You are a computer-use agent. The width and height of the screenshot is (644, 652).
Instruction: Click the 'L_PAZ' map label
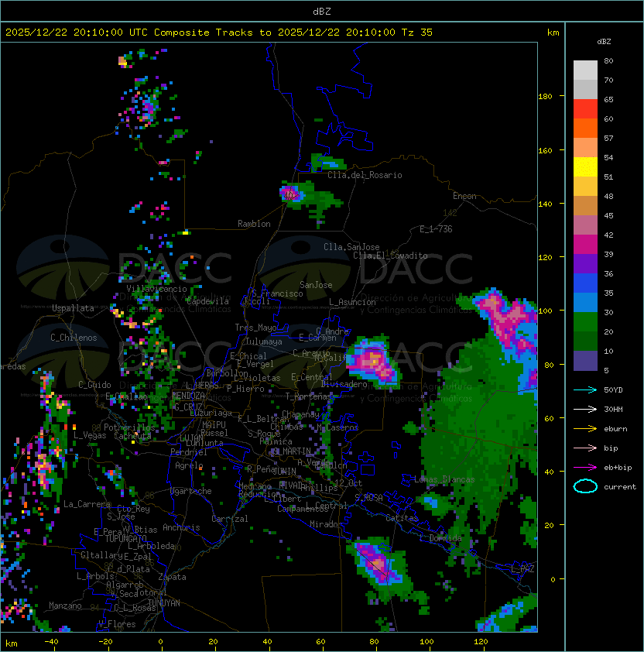click(x=522, y=568)
